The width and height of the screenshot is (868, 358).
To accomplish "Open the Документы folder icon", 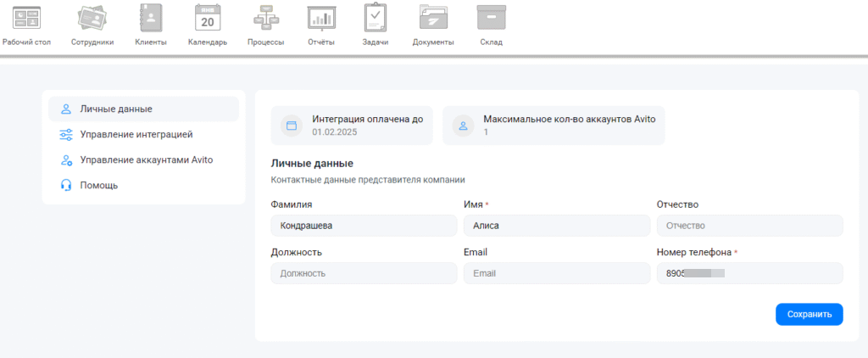I will (433, 18).
